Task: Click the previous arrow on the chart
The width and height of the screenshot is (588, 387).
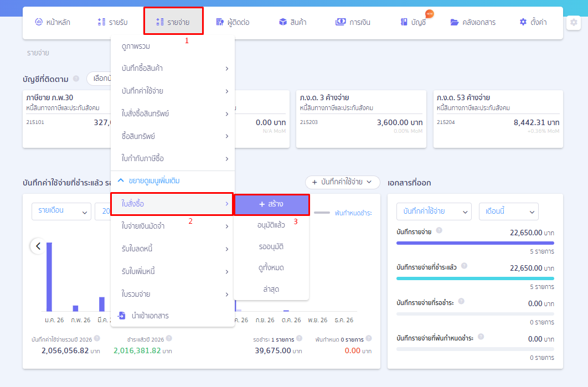Action: 38,246
